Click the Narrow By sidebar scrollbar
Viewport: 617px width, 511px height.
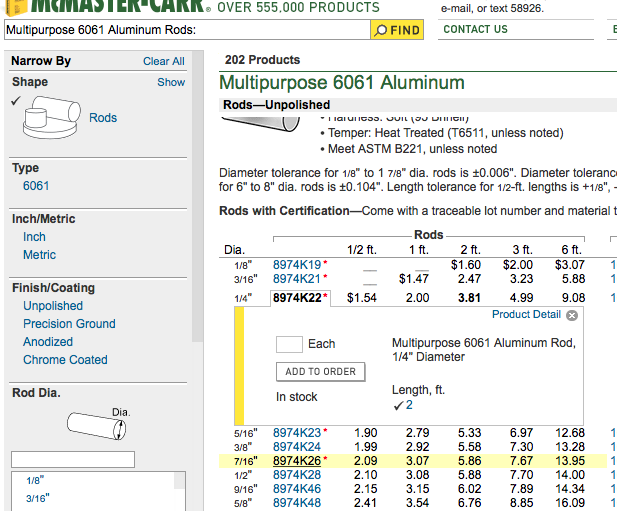coord(198,197)
